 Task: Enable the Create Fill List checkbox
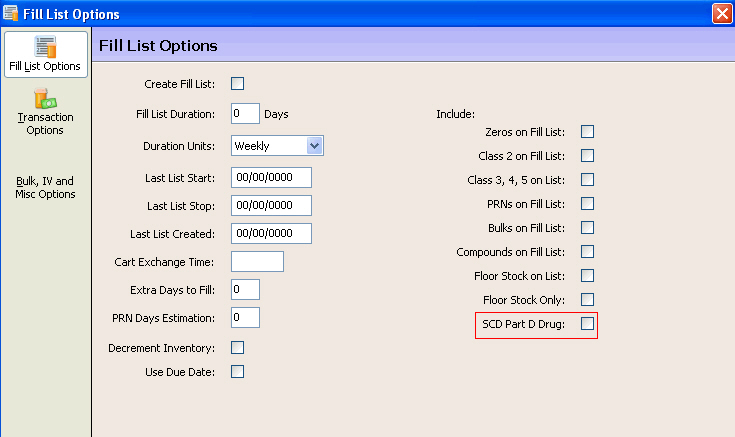point(238,83)
